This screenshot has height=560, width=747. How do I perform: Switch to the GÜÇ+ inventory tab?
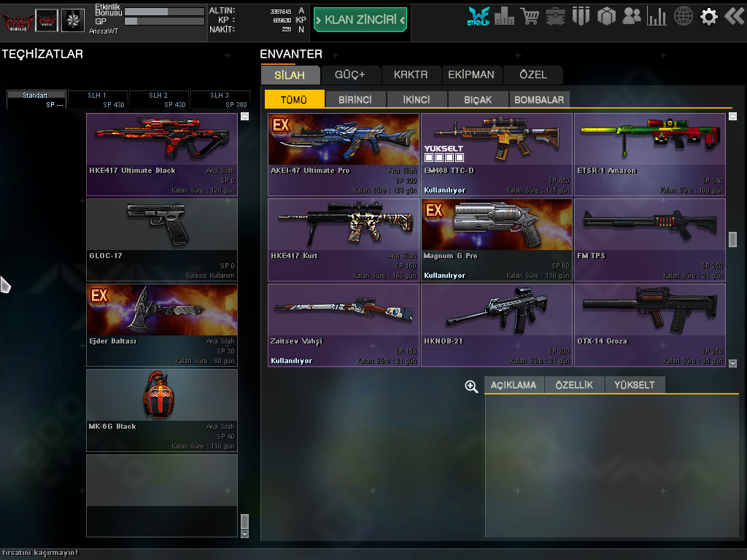click(x=350, y=75)
